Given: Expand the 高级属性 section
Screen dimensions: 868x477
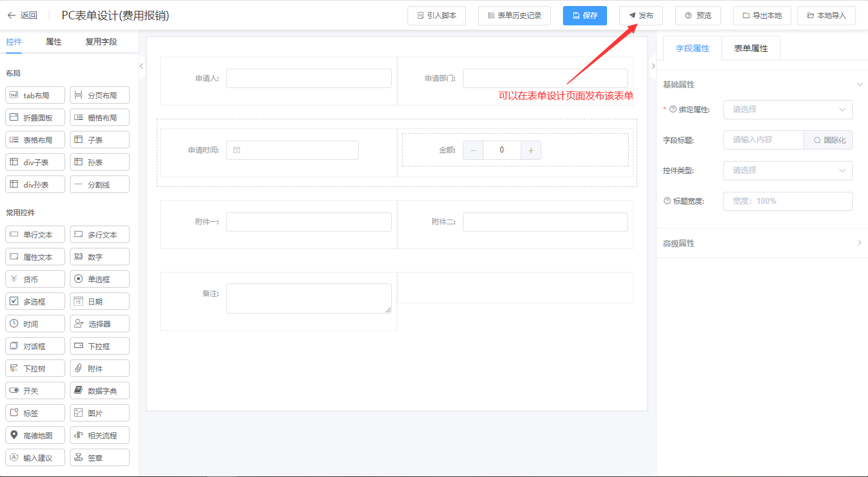Looking at the screenshot, I should [x=762, y=244].
